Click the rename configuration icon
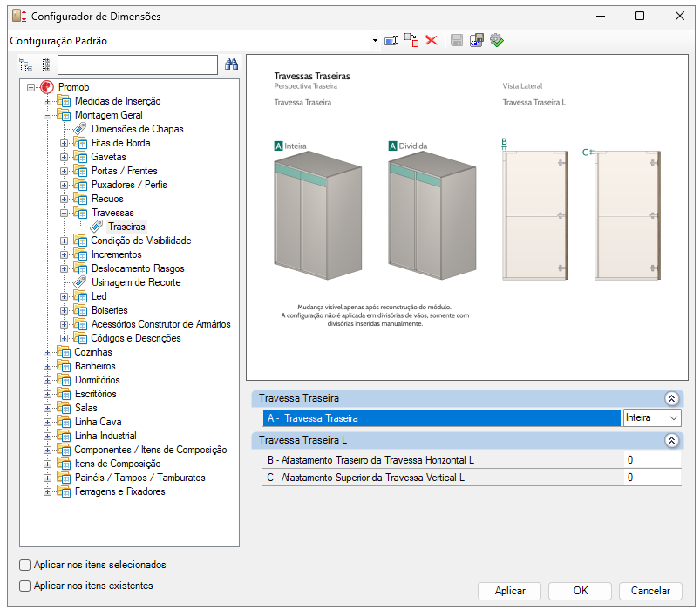 point(391,41)
